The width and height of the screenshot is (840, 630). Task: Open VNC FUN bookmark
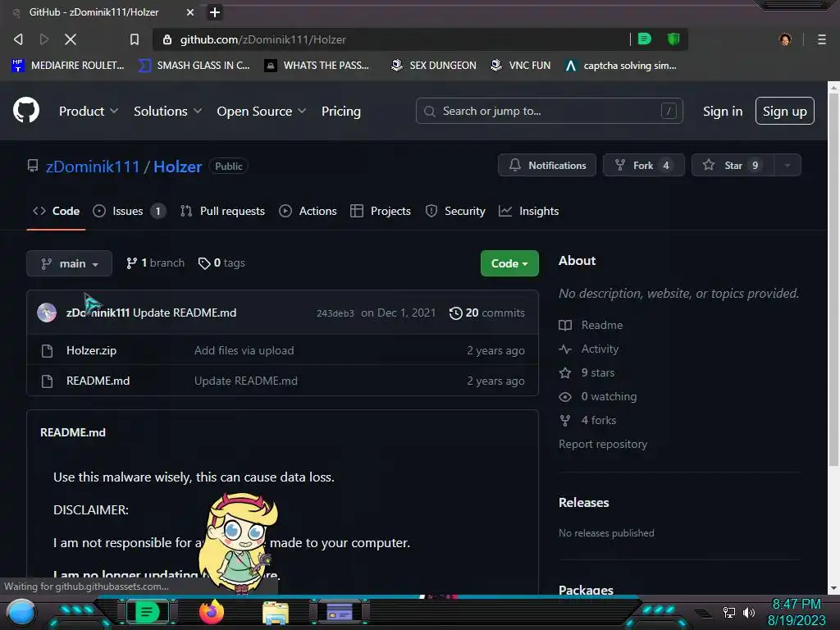(521, 66)
